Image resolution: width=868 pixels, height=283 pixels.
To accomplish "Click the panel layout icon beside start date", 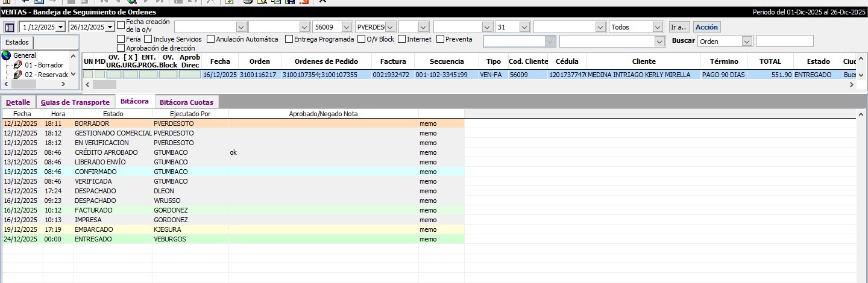I will point(9,27).
